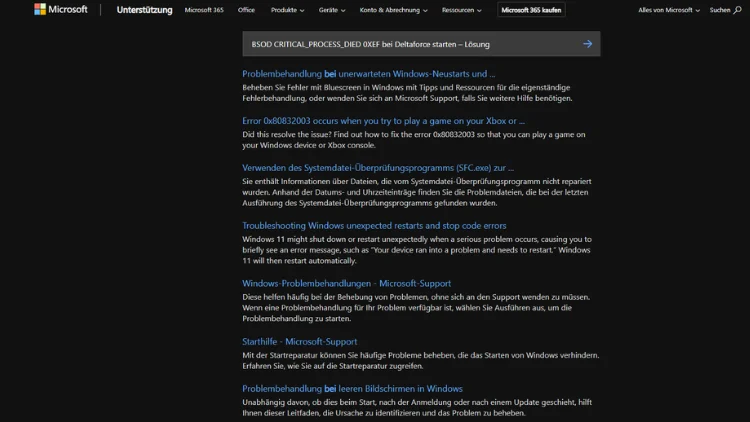Click the Microsoft 365 kaufen button
750x422 pixels.
point(531,10)
